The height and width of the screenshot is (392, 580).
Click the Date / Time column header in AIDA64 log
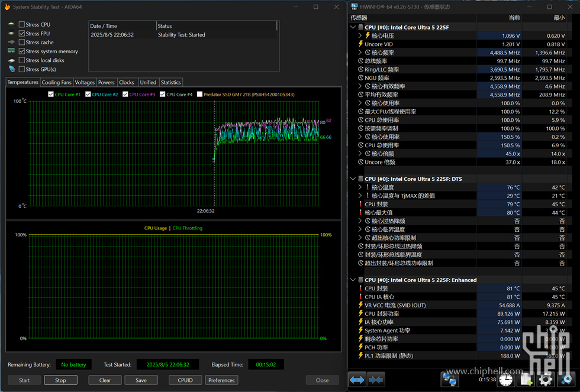[123, 26]
